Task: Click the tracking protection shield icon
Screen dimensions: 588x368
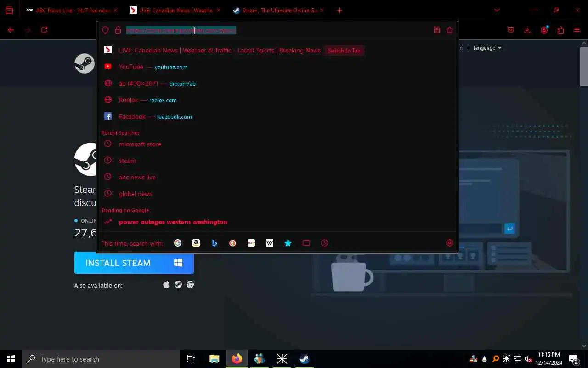Action: click(x=105, y=30)
